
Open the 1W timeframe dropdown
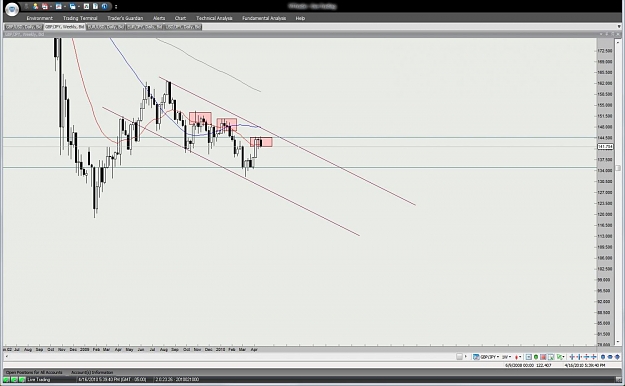(x=506, y=357)
